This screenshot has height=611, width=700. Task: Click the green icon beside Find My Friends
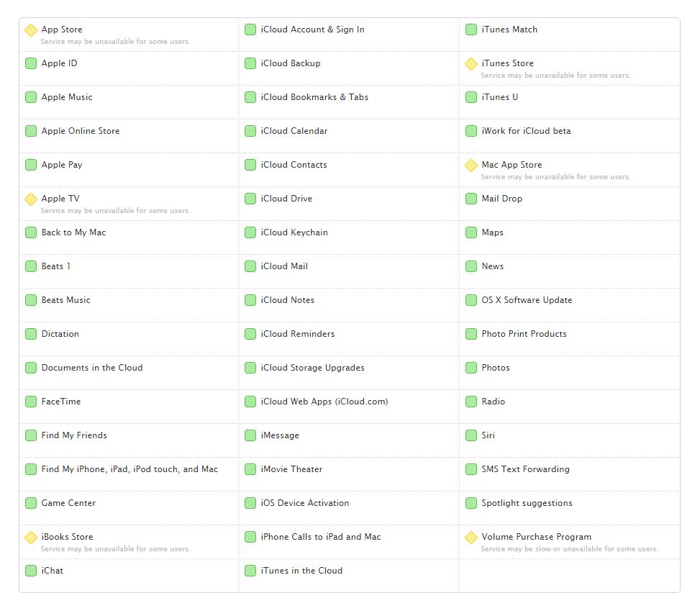[x=31, y=435]
